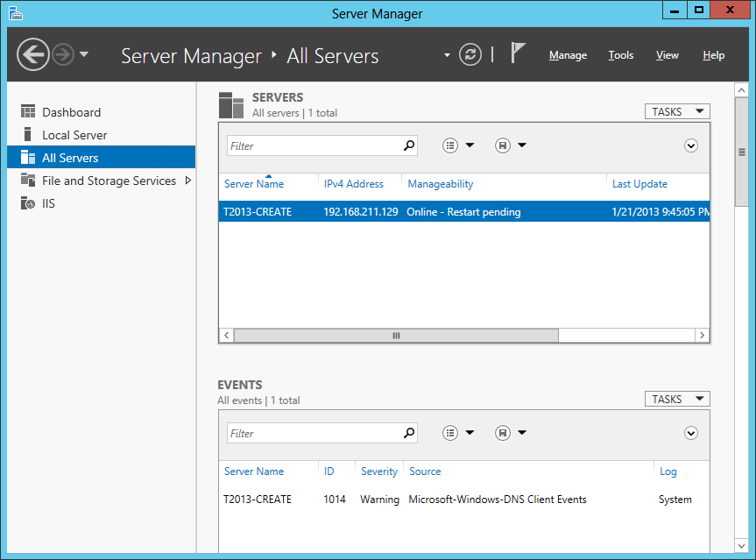
Task: Open the Servers TASKS dropdown
Action: tap(677, 111)
